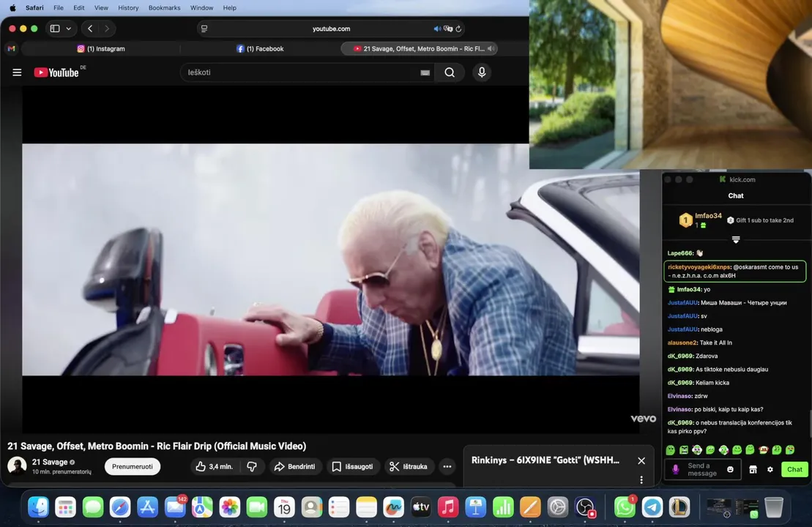Image resolution: width=812 pixels, height=527 pixels.
Task: Open 21 Savage channel avatar
Action: point(17,466)
